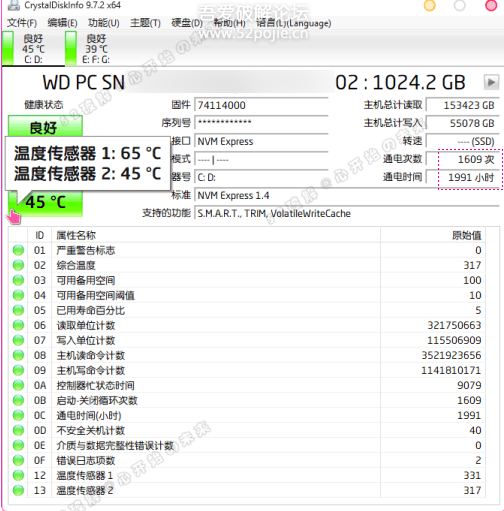
Task: Click green status icon for row 0A 控制器忙状态时间
Action: point(18,385)
